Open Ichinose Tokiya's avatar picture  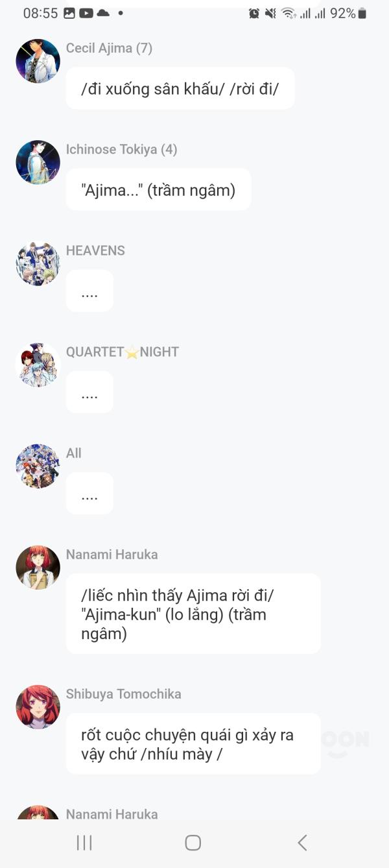coord(38,162)
